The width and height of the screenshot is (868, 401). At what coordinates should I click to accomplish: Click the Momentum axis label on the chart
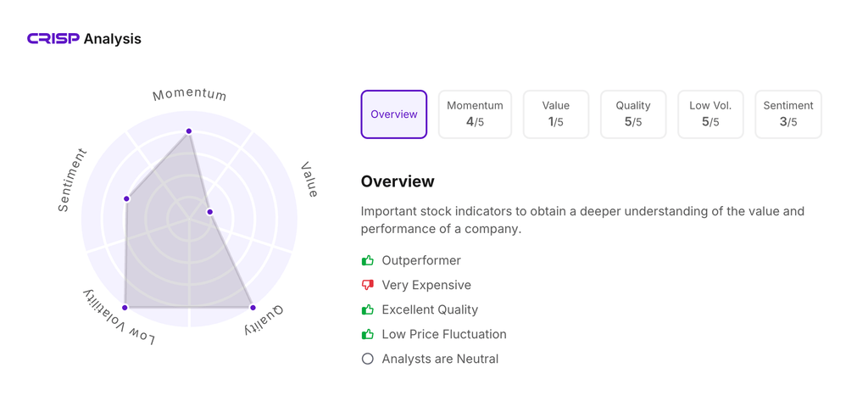click(189, 94)
